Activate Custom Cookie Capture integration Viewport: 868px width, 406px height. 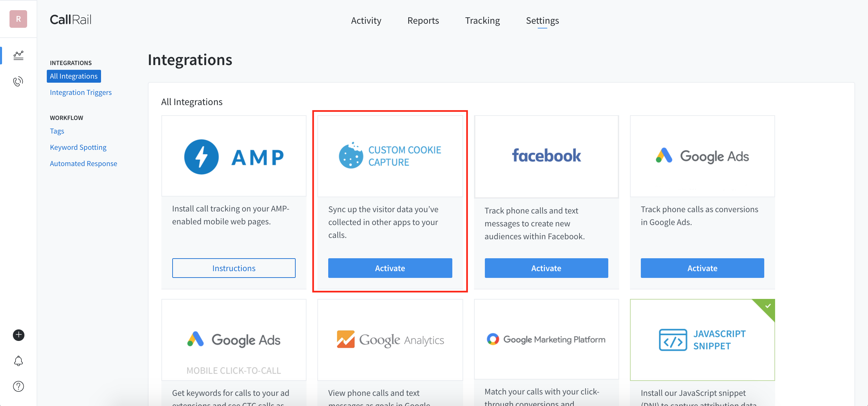click(390, 268)
